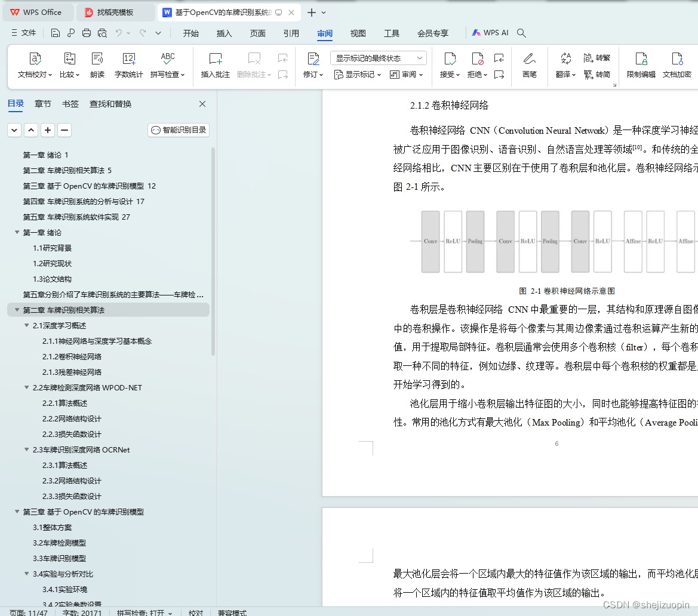698x616 pixels.
Task: Click the expand-all down arrow button
Action: pyautogui.click(x=14, y=130)
